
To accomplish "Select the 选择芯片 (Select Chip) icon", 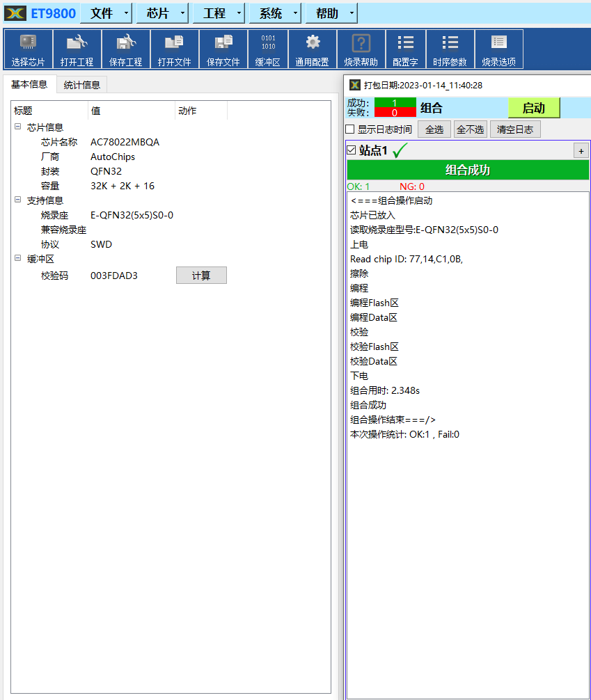I will 28,49.
